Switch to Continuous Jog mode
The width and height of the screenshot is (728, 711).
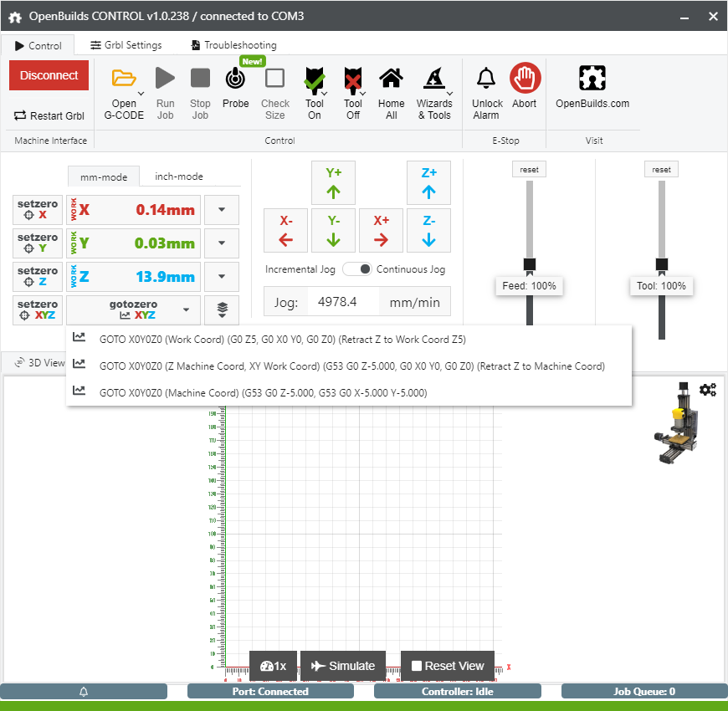[358, 269]
